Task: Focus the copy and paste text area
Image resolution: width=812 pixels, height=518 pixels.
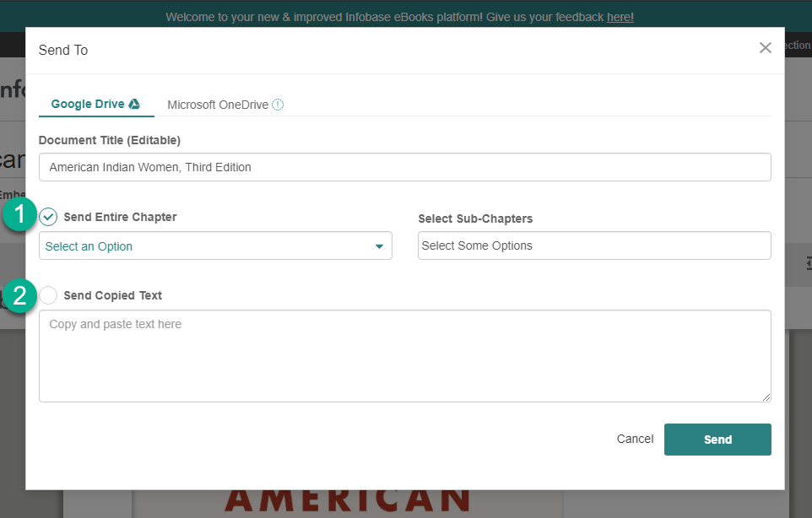Action: click(404, 356)
